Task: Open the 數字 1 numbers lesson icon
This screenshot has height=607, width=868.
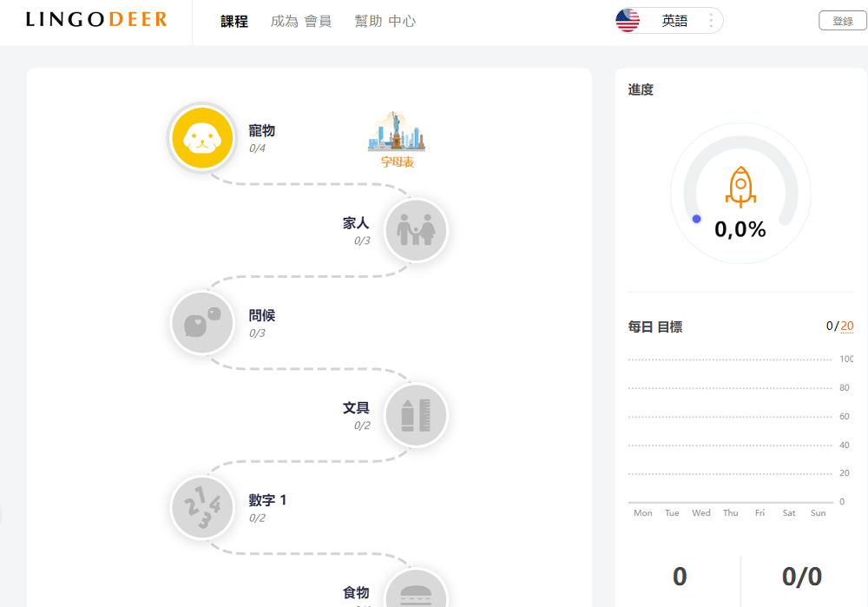Action: point(201,507)
